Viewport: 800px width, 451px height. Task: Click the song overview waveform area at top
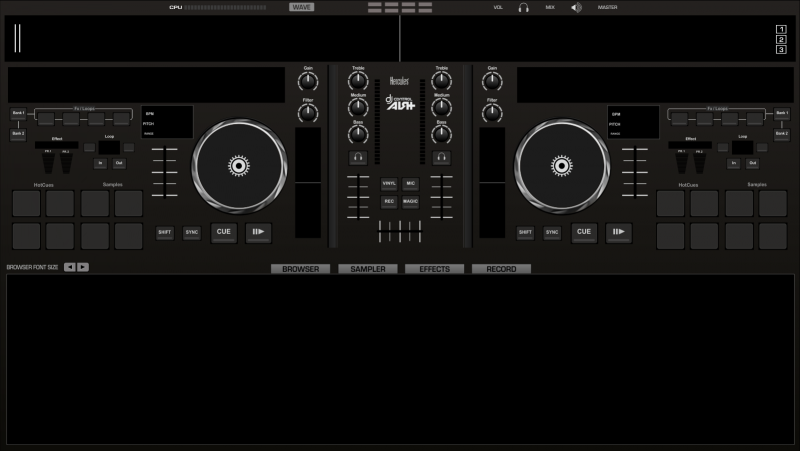coord(399,38)
